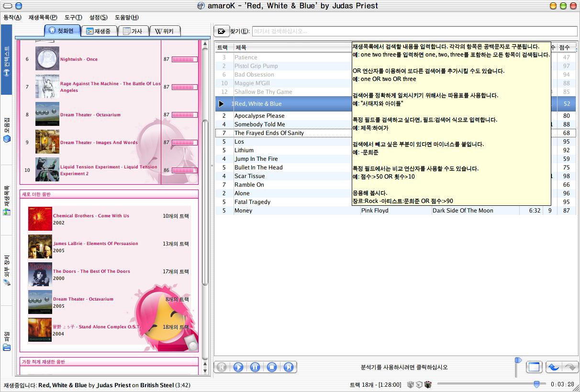580x392 pixels.
Task: Select the Scar Tissue track
Action: [x=283, y=176]
